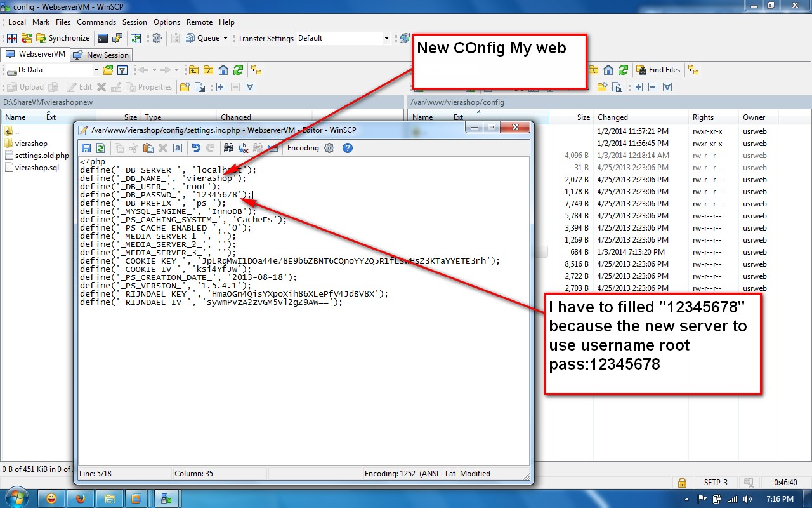
Task: Refresh the remote panel
Action: click(x=624, y=70)
